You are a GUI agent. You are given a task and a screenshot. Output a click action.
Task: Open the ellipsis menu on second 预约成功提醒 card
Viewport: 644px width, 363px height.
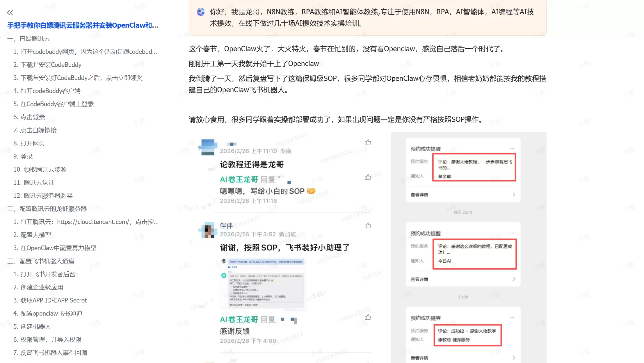(512, 233)
